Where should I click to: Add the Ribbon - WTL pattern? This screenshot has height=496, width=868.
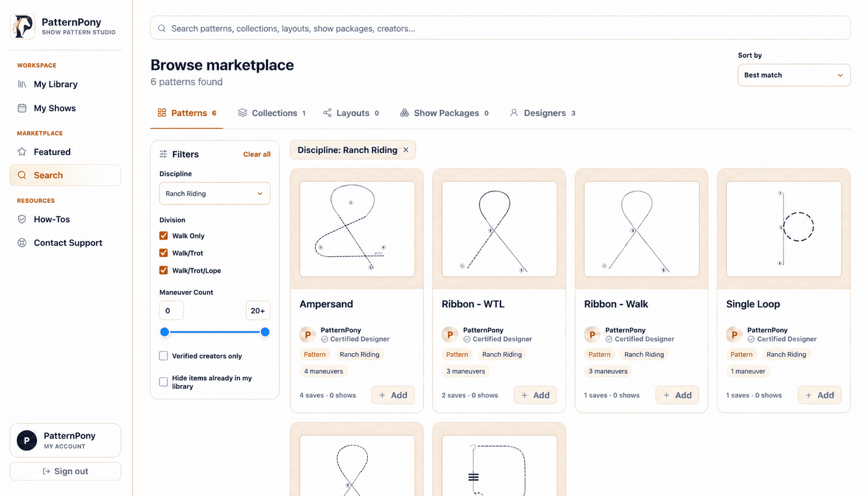click(535, 395)
